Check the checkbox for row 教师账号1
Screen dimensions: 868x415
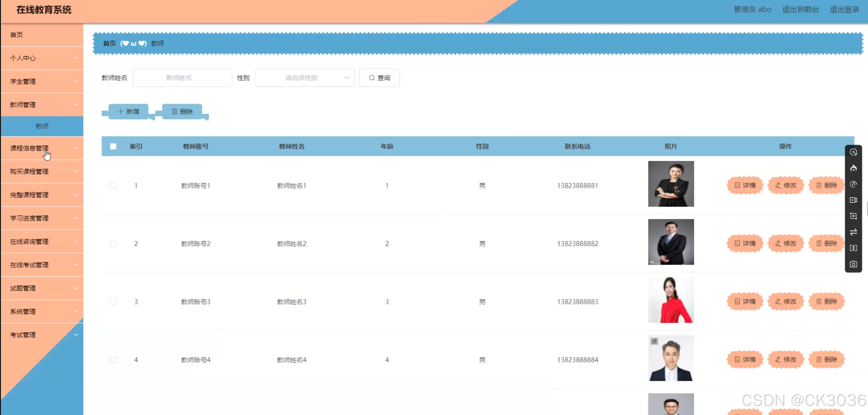113,185
